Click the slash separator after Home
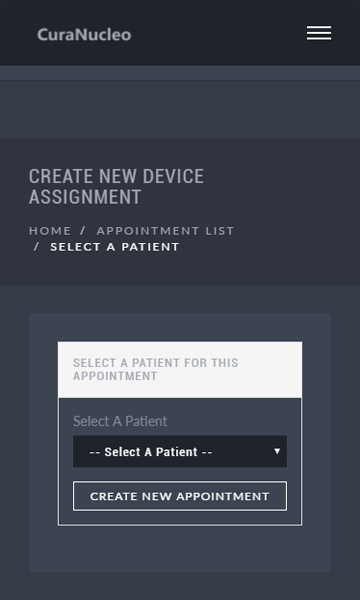Image resolution: width=360 pixels, height=600 pixels. coord(83,231)
